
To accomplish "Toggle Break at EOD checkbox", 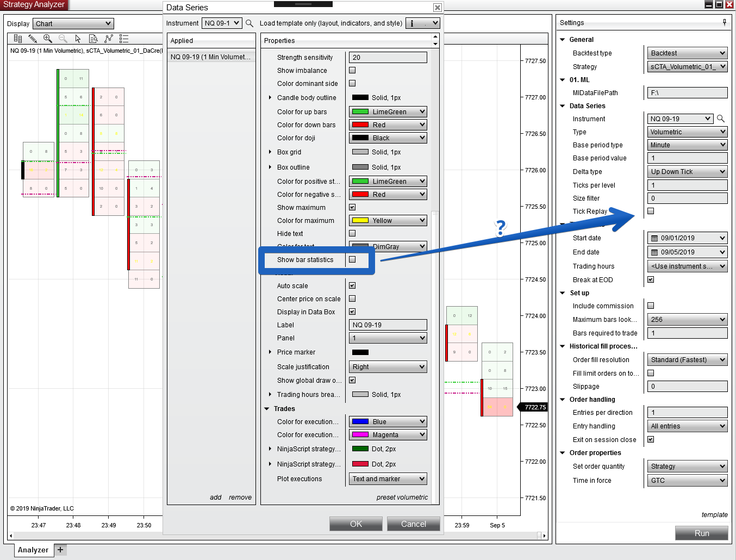I will 651,279.
